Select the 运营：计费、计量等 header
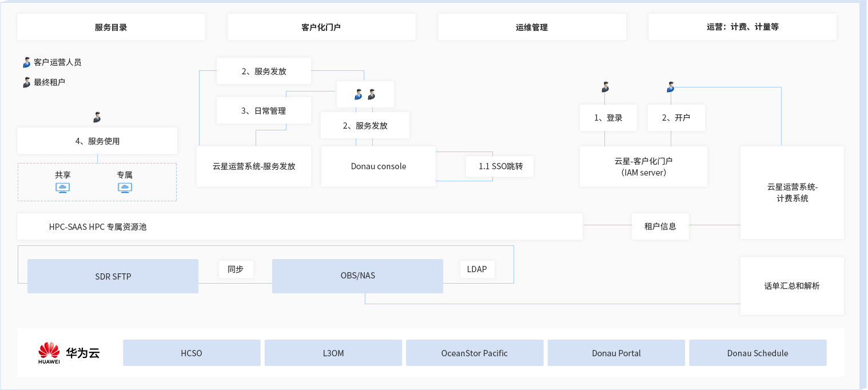This screenshot has width=868, height=390. (x=742, y=27)
